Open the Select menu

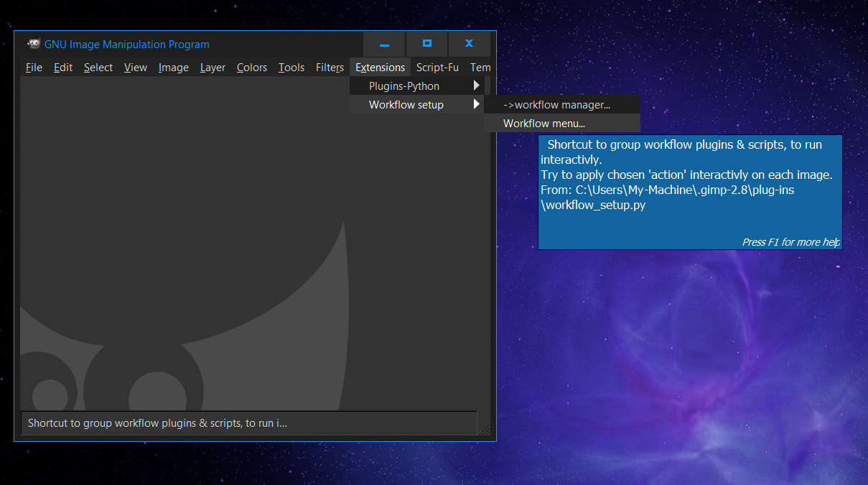click(98, 68)
